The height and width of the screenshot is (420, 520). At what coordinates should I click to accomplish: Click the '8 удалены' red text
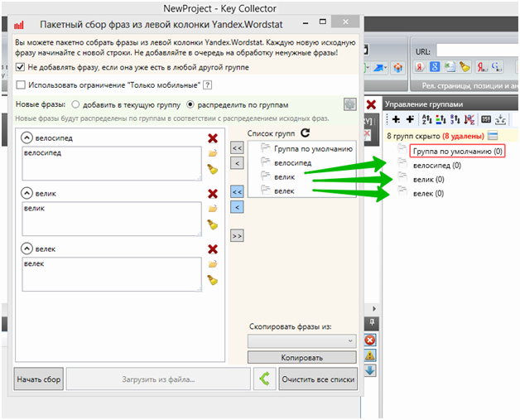tap(464, 136)
